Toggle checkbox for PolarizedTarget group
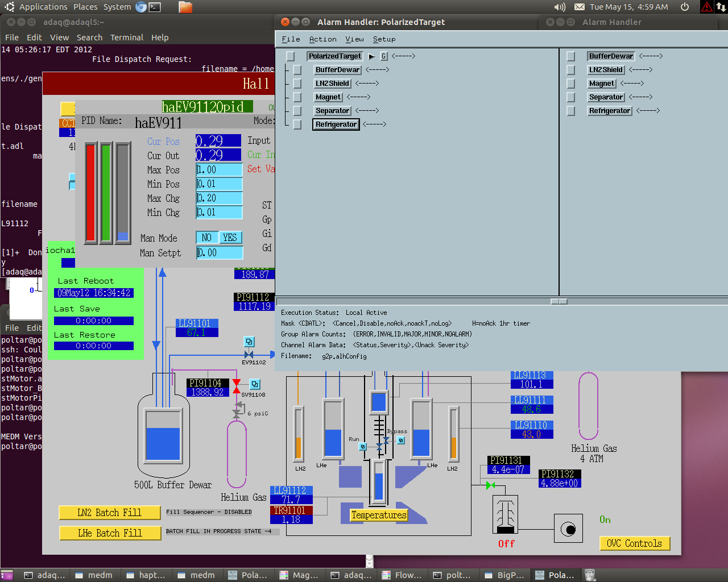This screenshot has height=582, width=728. tap(291, 56)
